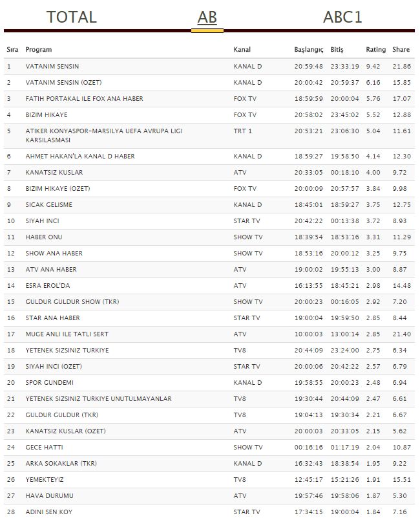420x520 pixels.
Task: Click the Sıra column header
Action: tap(12, 50)
